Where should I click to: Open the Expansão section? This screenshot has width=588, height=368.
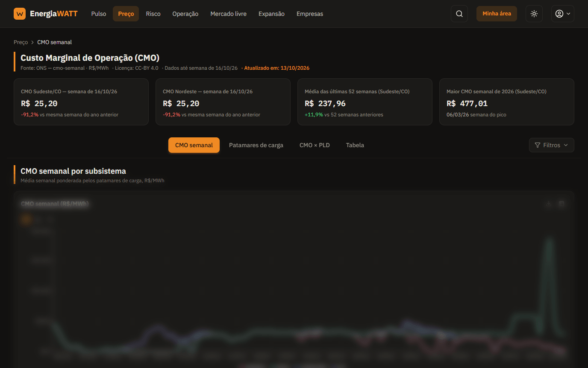click(271, 14)
